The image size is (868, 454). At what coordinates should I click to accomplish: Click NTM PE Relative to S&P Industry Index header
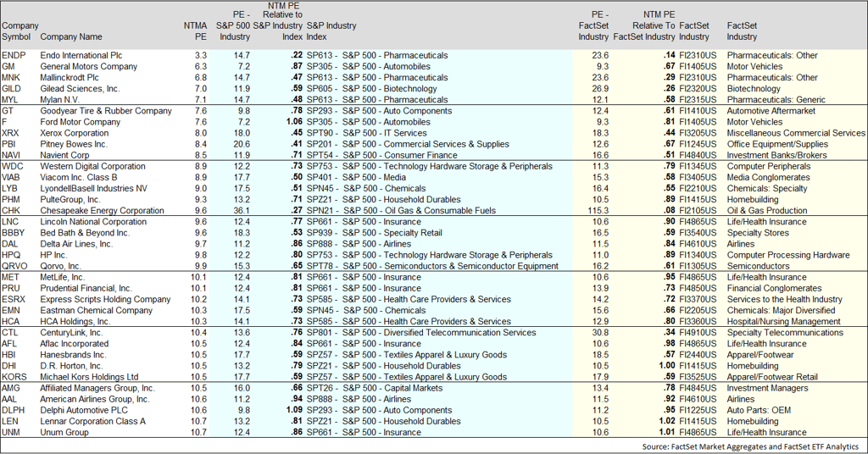click(x=278, y=20)
